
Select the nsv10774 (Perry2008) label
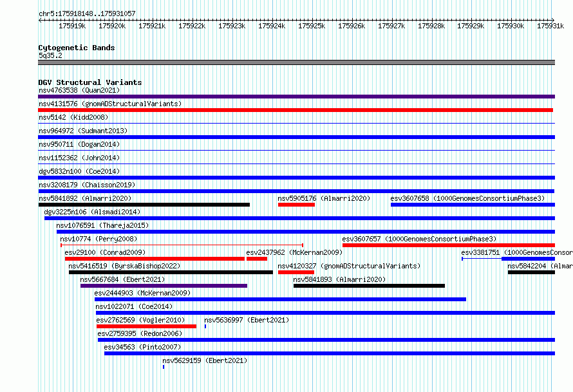pyautogui.click(x=99, y=239)
